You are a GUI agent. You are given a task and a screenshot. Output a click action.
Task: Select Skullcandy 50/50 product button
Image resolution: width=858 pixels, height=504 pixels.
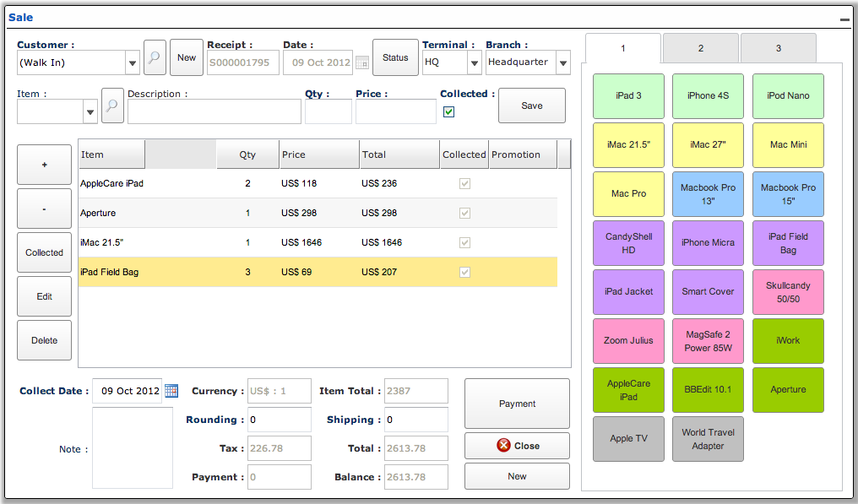click(x=788, y=291)
